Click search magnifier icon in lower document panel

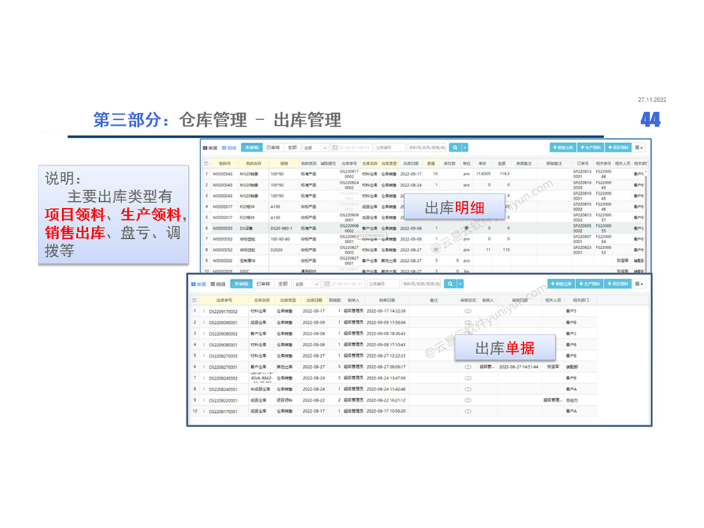449,284
